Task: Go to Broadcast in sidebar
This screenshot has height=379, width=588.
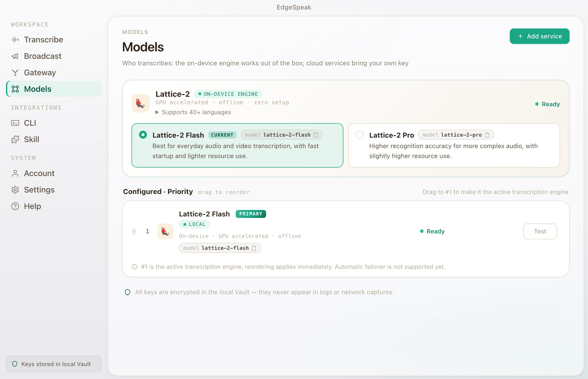Action: point(54,56)
